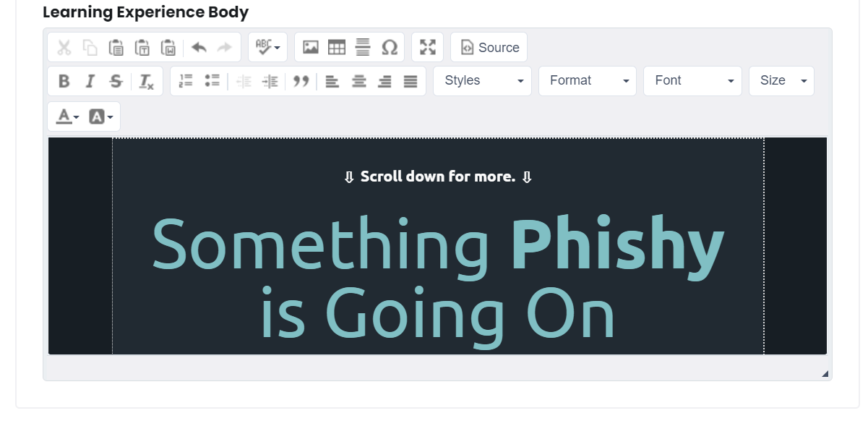Maximize the editor

(x=428, y=48)
